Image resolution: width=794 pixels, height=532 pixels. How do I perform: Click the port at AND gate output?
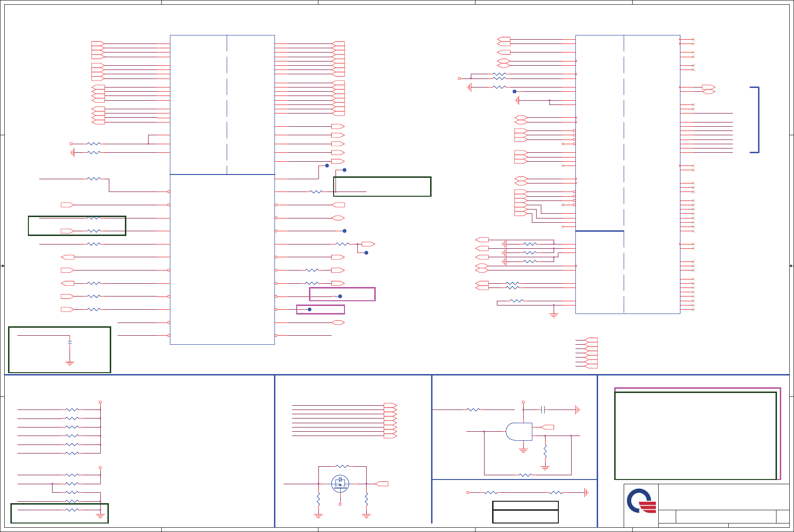point(547,427)
